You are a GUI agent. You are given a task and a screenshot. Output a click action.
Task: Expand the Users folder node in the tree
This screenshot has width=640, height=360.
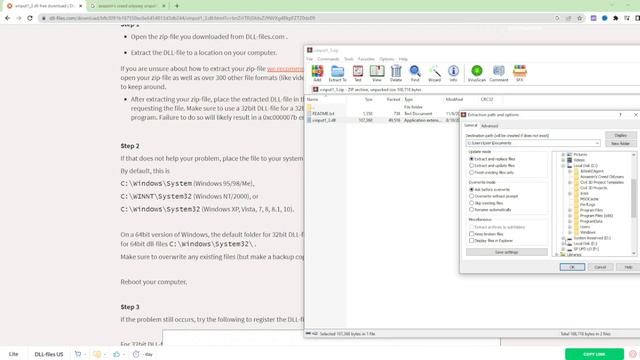570,227
